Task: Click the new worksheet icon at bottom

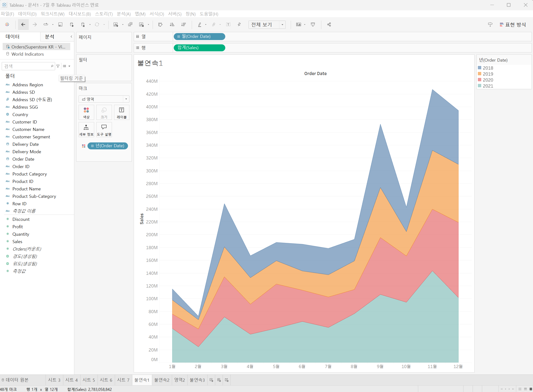Action: click(211, 380)
